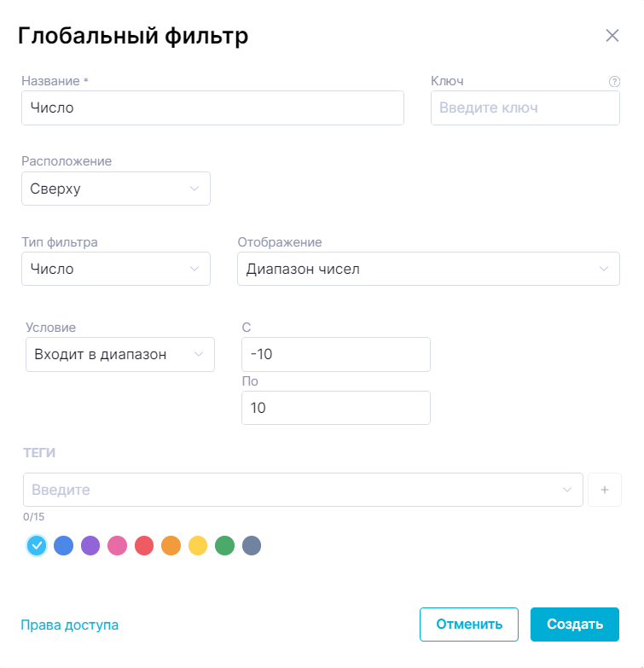Click the help question mark beside Ключ
Viewport: 644px width, 668px height.
point(613,82)
